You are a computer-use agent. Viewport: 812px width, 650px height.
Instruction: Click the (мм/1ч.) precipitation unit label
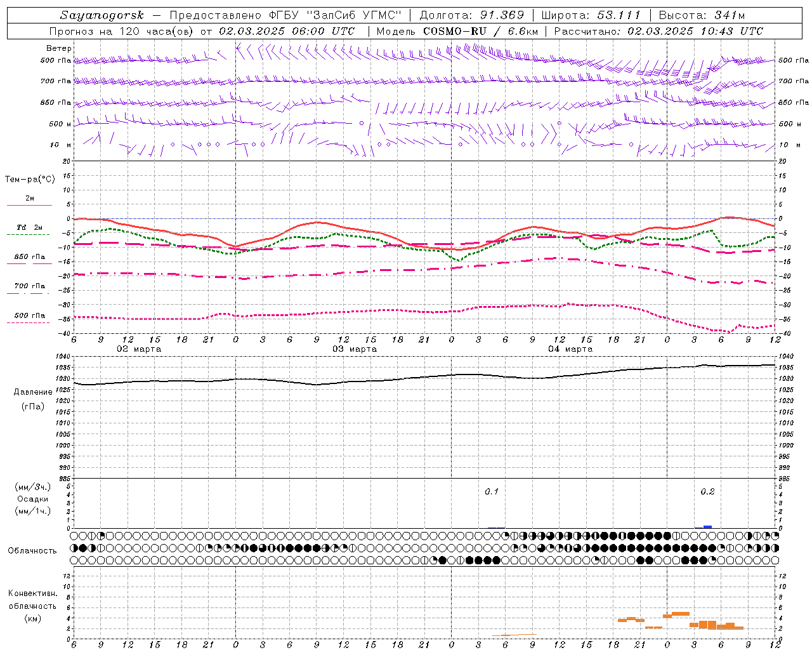pyautogui.click(x=33, y=511)
